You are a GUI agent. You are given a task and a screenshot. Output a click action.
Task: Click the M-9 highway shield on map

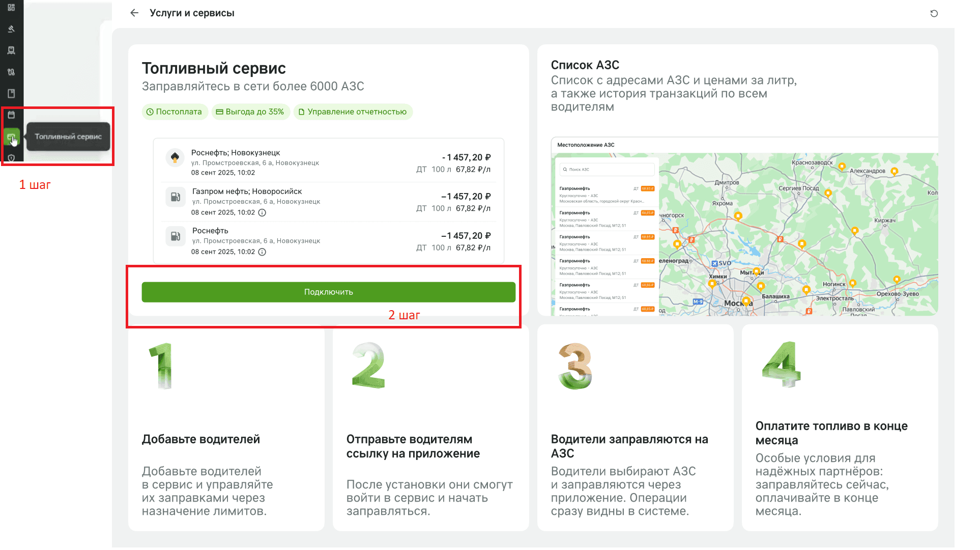[x=698, y=302]
